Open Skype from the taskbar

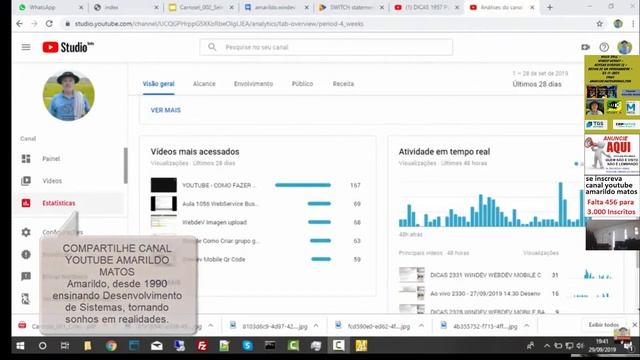pos(247,346)
